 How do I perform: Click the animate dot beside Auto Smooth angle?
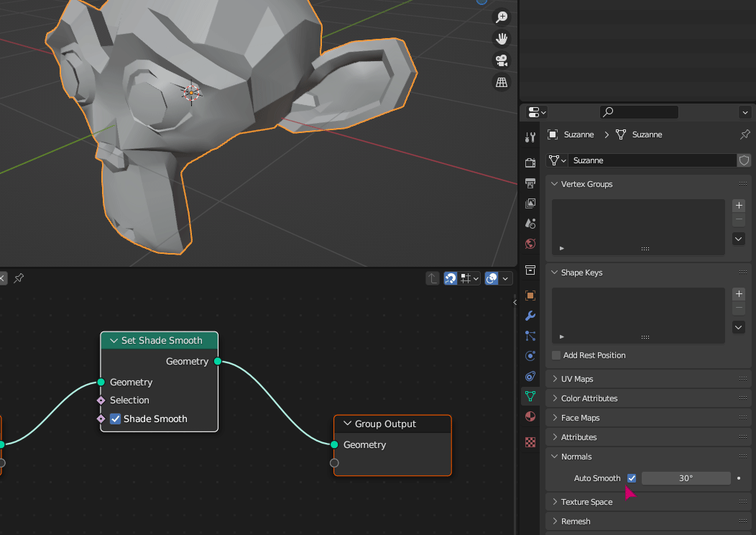(x=739, y=478)
